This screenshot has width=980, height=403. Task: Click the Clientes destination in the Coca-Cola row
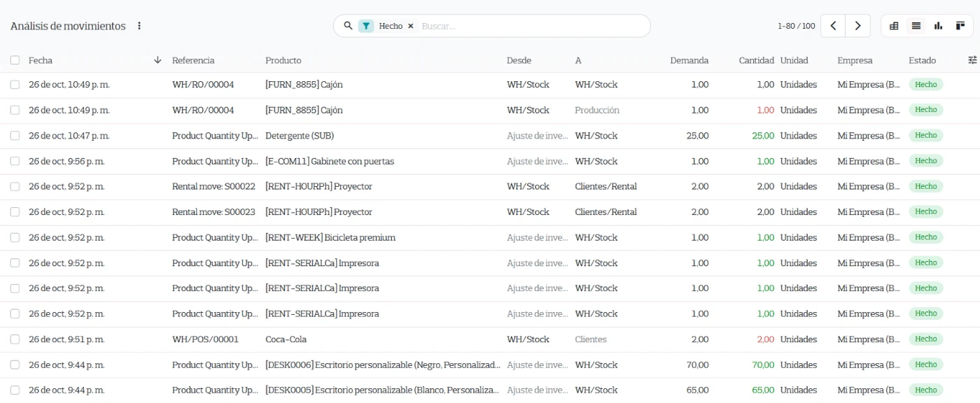[591, 339]
